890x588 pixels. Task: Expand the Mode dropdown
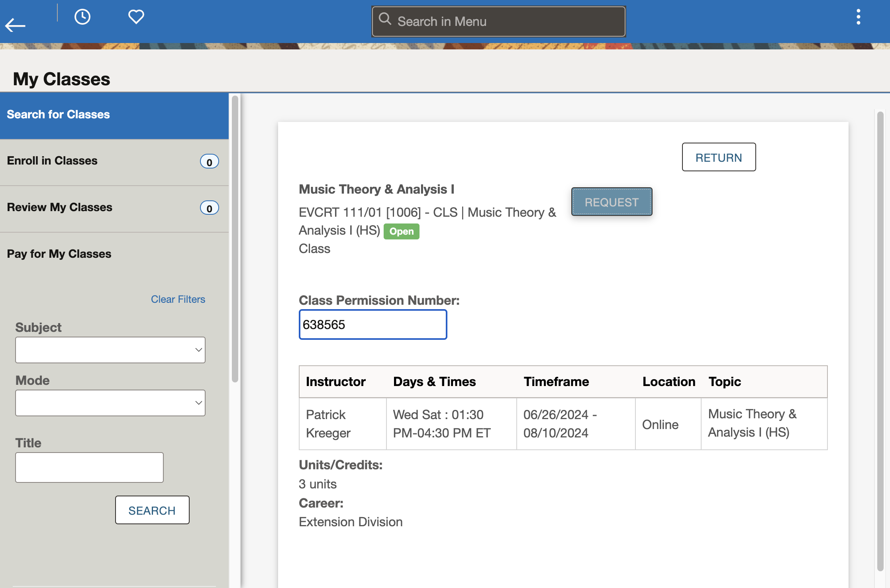pyautogui.click(x=110, y=403)
